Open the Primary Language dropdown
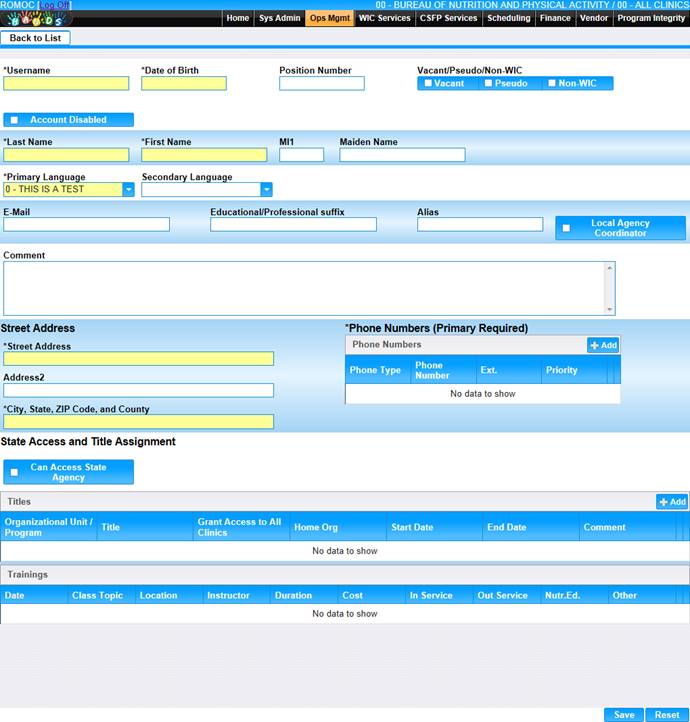Viewport: 690px width, 722px height. [128, 189]
